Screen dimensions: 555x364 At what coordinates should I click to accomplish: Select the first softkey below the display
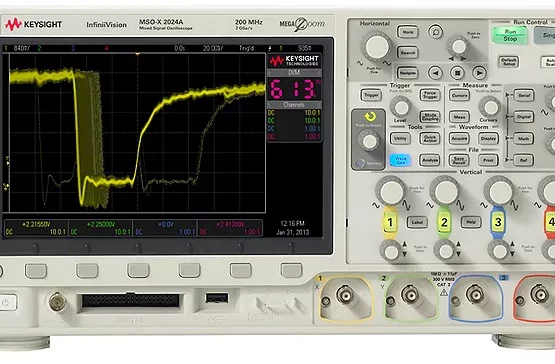click(x=36, y=271)
